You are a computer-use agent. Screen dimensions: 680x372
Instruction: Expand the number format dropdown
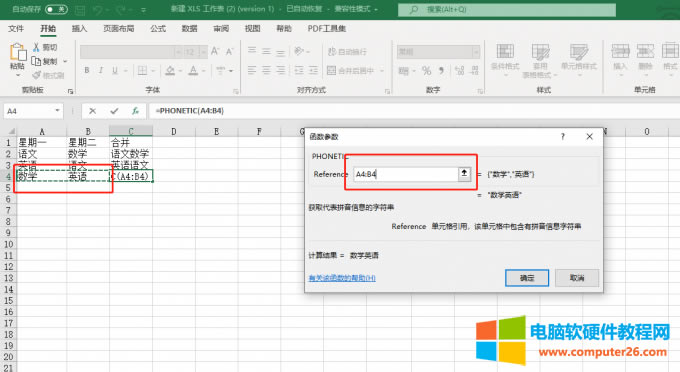(476, 52)
